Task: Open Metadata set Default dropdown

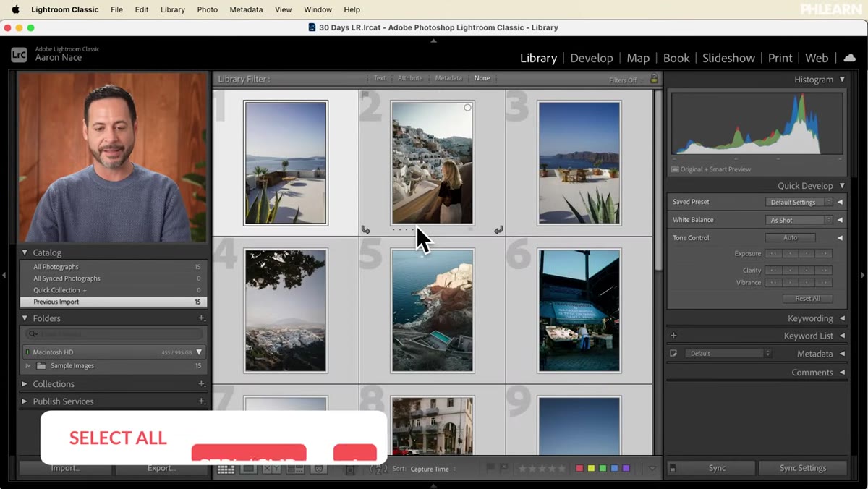Action: coord(730,354)
